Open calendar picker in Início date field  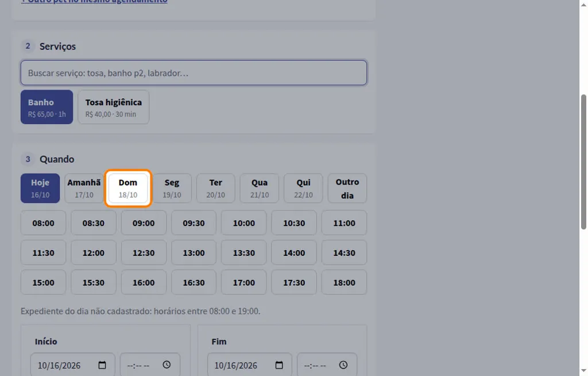pos(102,365)
